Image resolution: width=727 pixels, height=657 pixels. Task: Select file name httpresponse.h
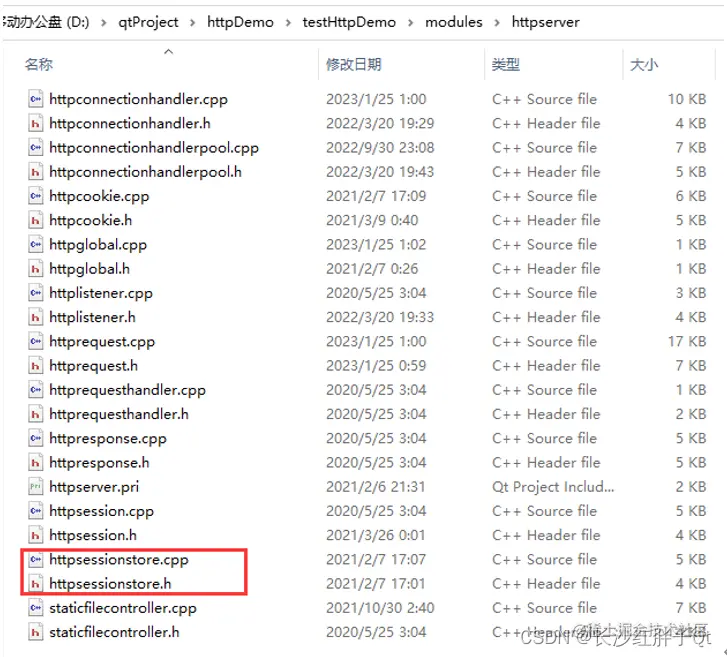pos(99,463)
